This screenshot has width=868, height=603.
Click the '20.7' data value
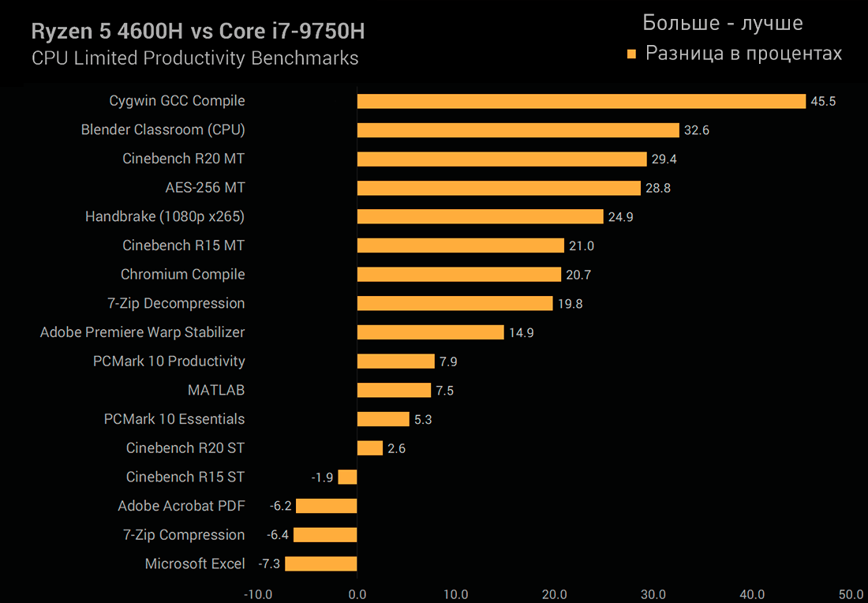coord(578,275)
